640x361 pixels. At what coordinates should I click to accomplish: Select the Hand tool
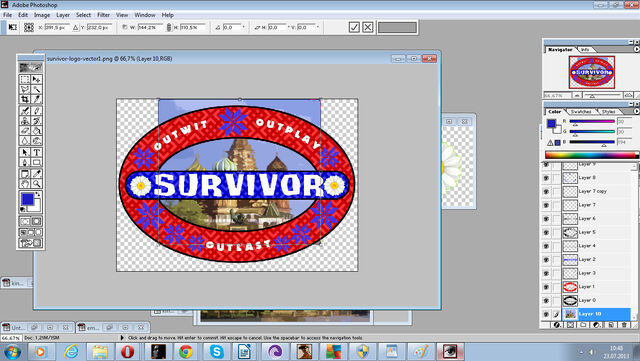tap(25, 184)
